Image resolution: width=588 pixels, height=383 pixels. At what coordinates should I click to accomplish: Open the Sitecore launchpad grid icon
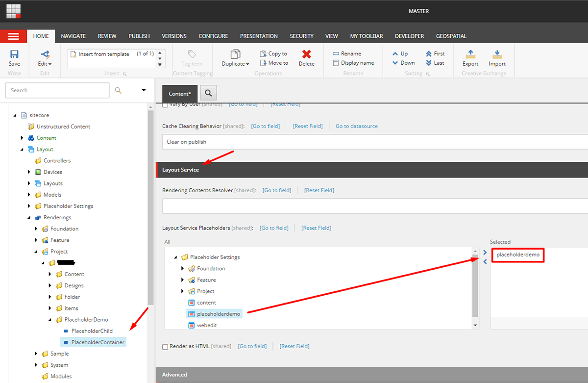pyautogui.click(x=13, y=11)
